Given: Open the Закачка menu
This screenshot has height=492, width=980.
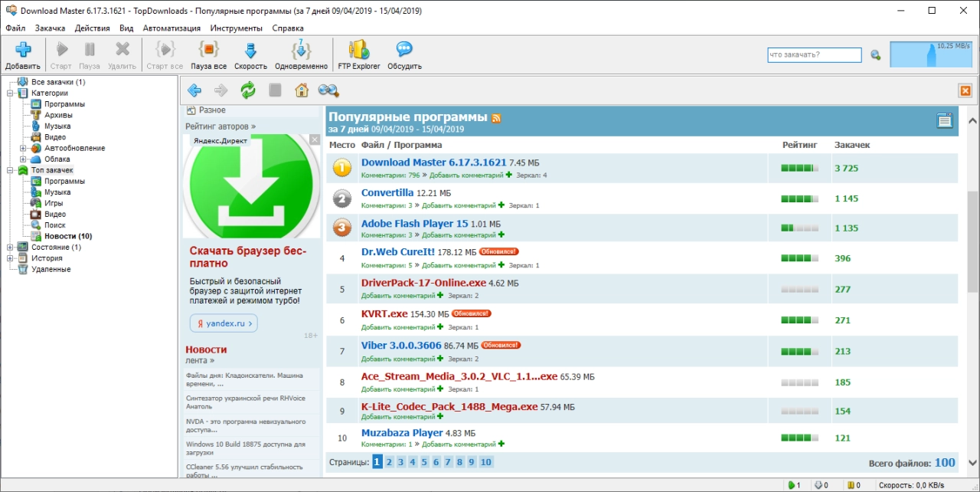Looking at the screenshot, I should [x=51, y=28].
